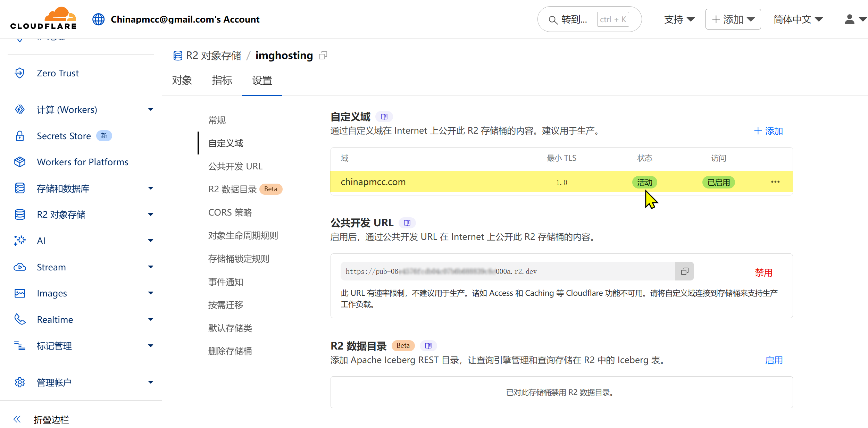The height and width of the screenshot is (428, 868).
Task: Copy the imghosting bucket name icon
Action: (323, 56)
